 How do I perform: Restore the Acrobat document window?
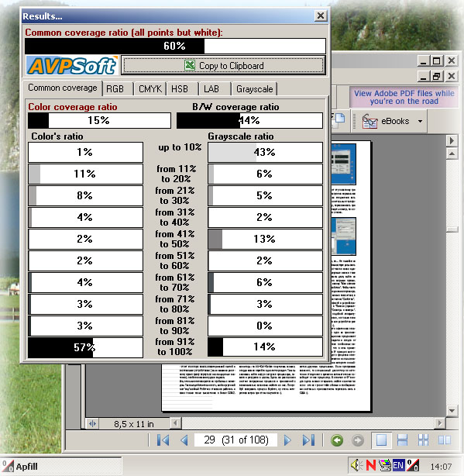pos(436,76)
